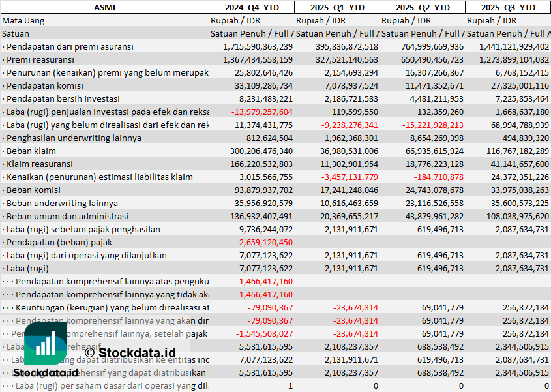The image size is (551, 392).
Task: Select the 2025_Q2_YTD column header
Action: [422, 7]
